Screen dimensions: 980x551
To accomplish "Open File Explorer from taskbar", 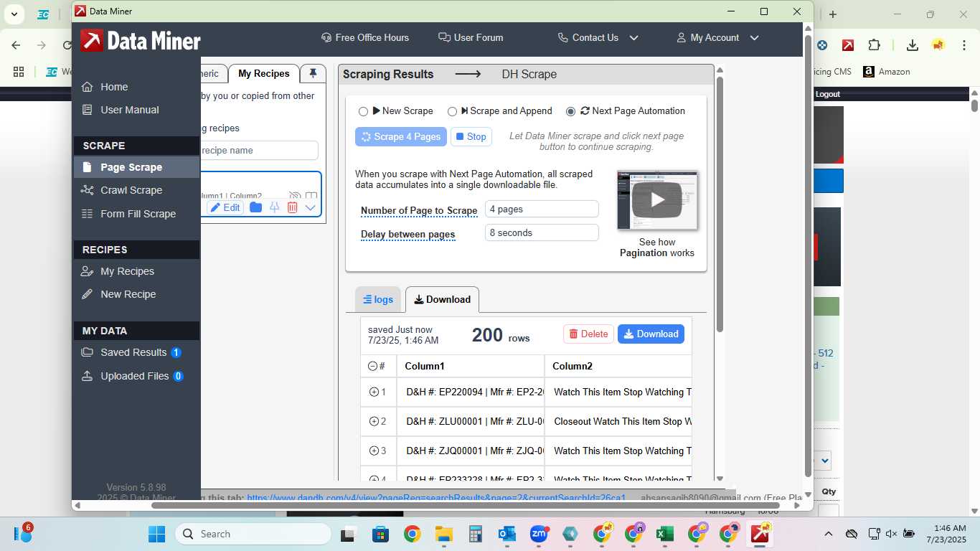I will click(444, 534).
